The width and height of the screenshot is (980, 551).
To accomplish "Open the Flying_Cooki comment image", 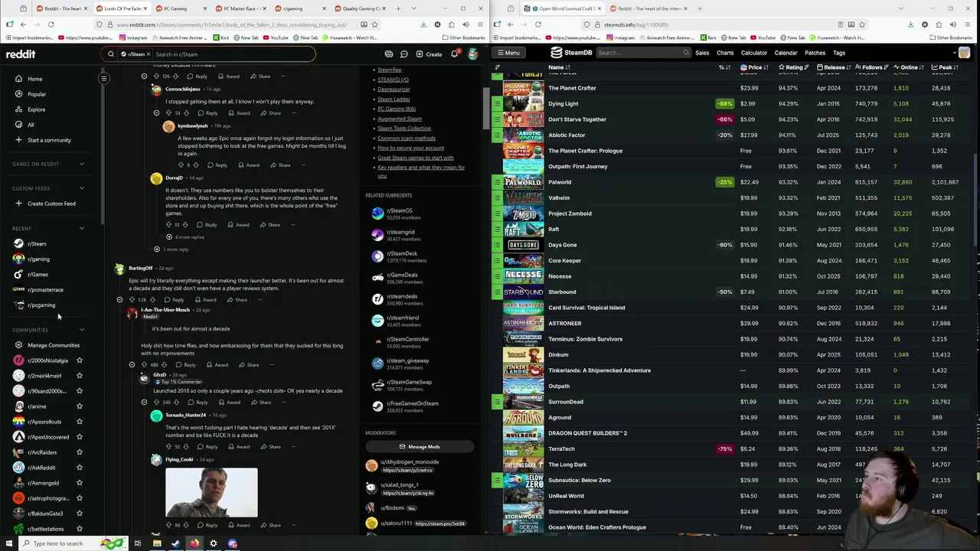I will click(211, 493).
